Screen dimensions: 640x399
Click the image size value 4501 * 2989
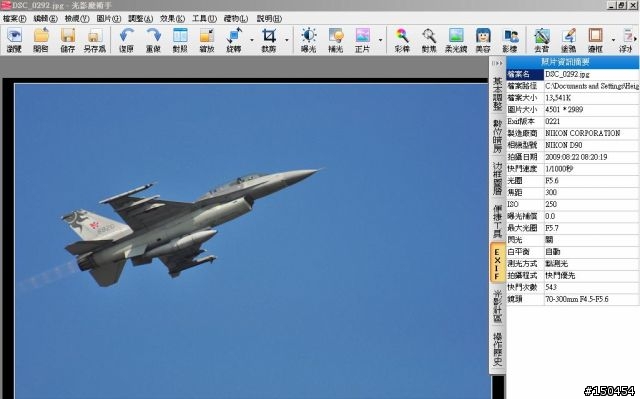point(564,110)
